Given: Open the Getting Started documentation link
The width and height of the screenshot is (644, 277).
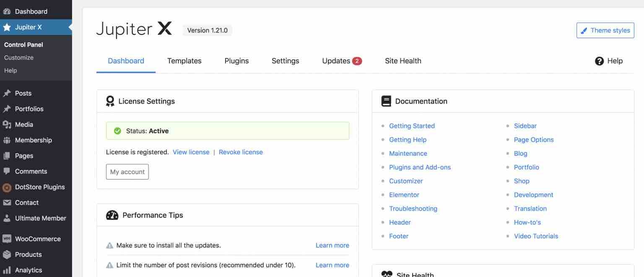Looking at the screenshot, I should coord(412,126).
